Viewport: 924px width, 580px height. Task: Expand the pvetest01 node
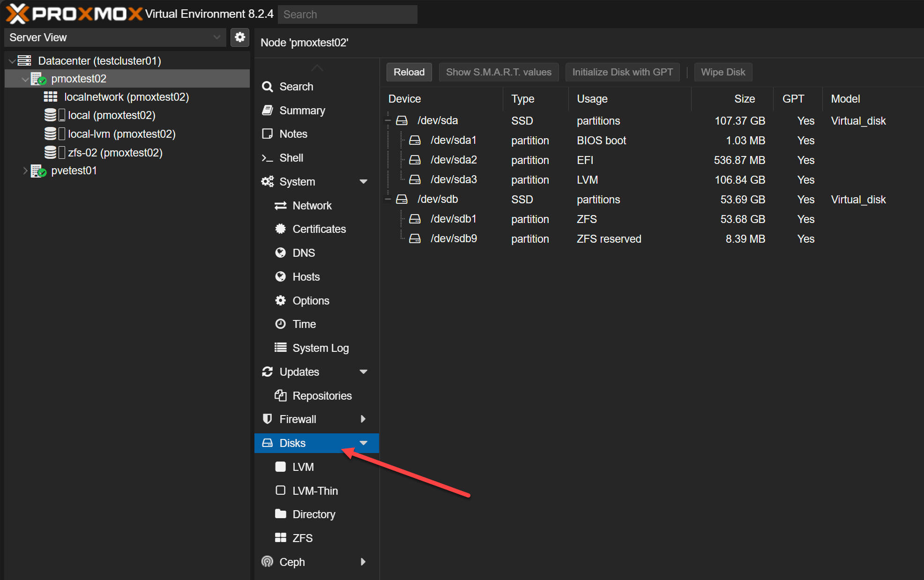pyautogui.click(x=25, y=171)
